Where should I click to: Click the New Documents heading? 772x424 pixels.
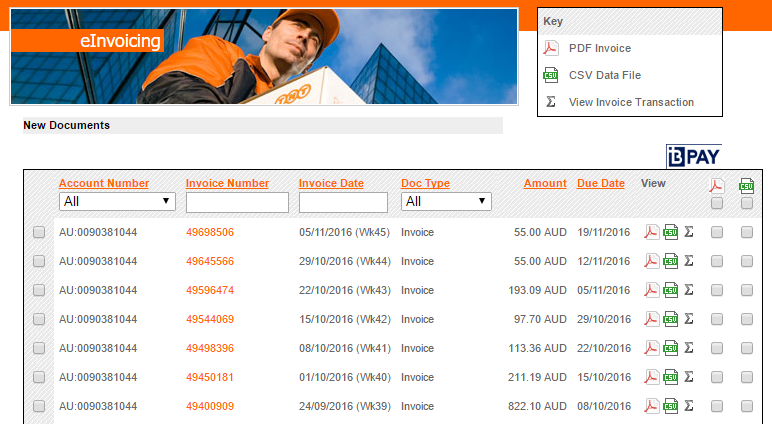tap(66, 125)
